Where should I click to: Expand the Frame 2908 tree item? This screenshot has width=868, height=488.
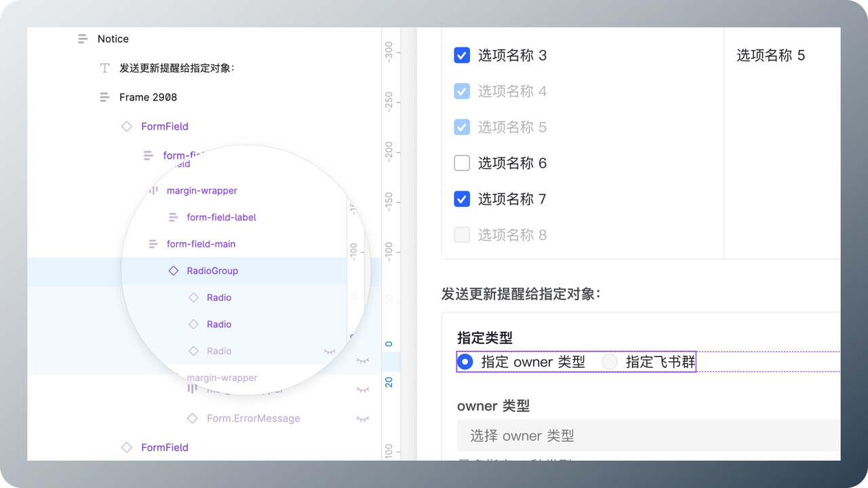92,97
